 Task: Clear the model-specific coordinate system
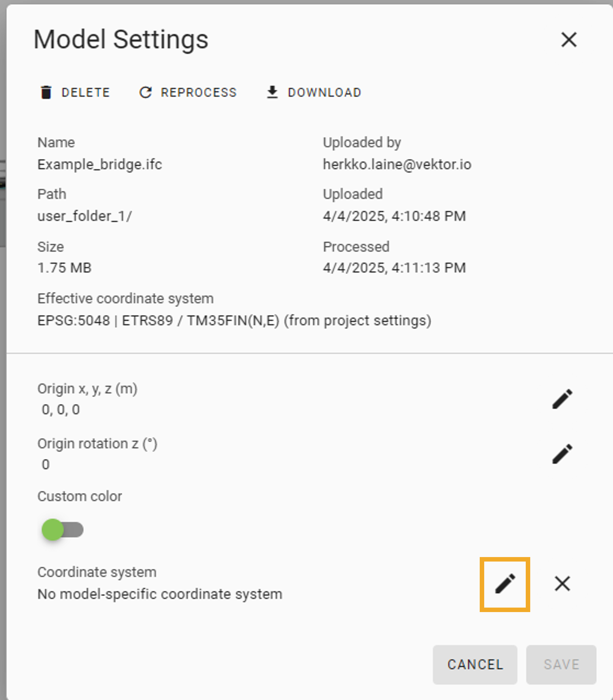pyautogui.click(x=562, y=584)
